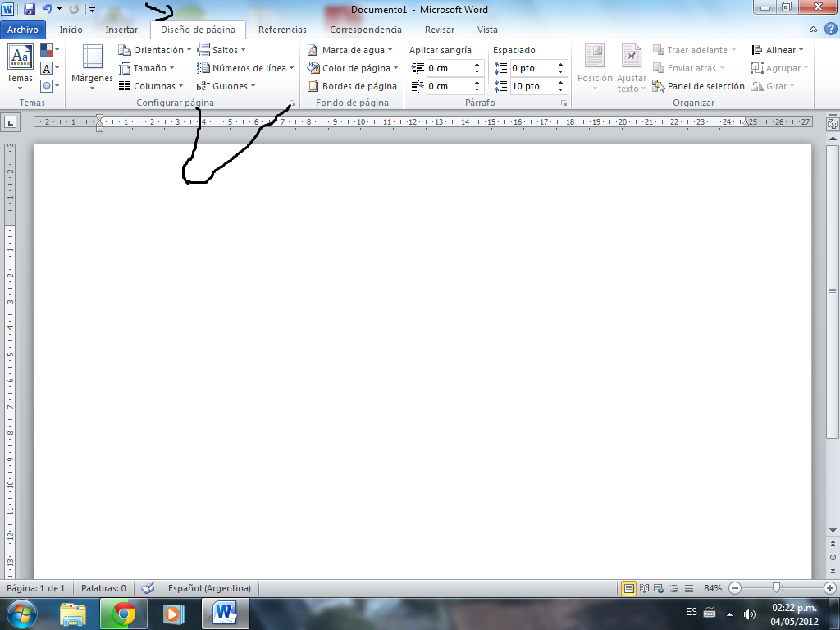The image size is (840, 630).
Task: Save document with Quick Access icon
Action: tap(29, 9)
